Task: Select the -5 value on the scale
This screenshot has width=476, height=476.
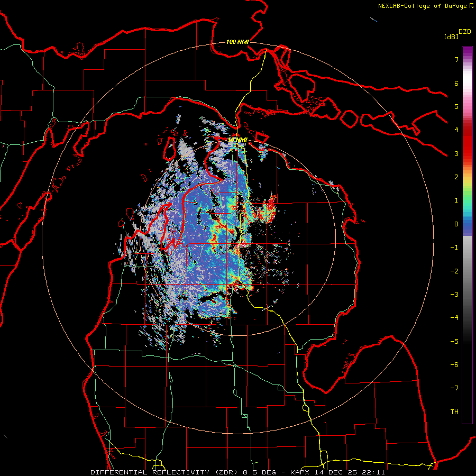Action: click(x=454, y=342)
